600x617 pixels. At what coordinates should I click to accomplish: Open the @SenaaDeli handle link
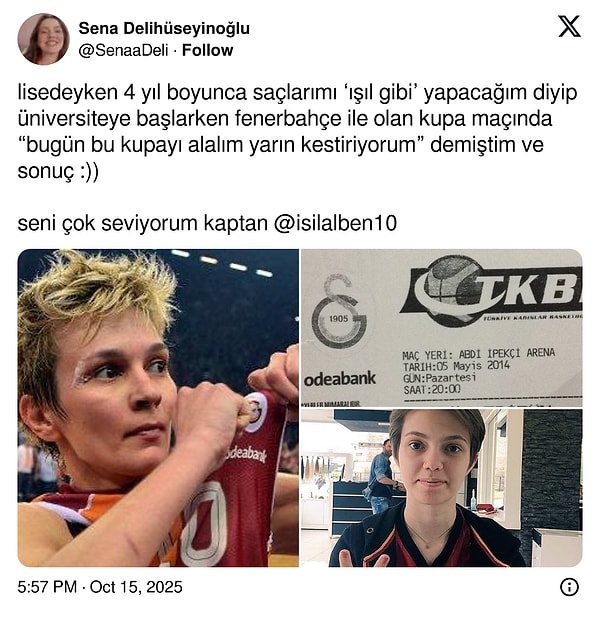(124, 50)
